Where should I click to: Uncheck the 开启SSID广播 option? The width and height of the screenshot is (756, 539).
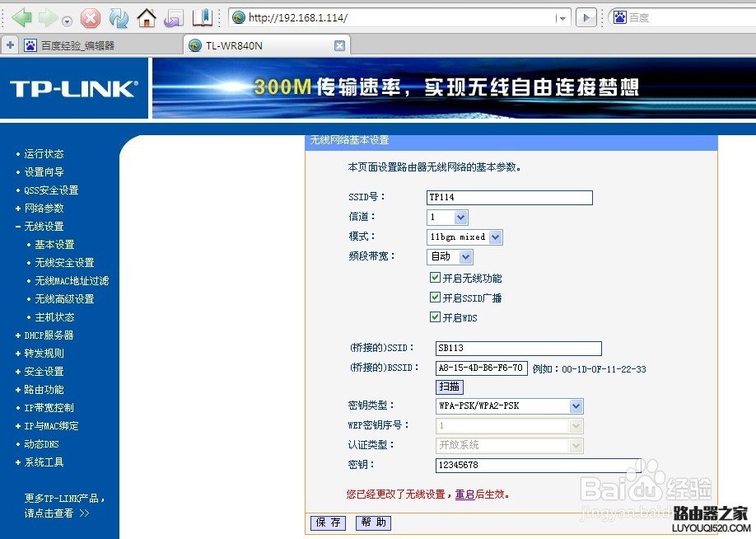(x=435, y=299)
